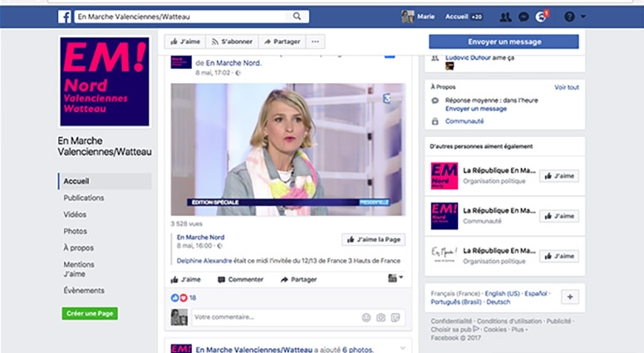Select Mentions J'aime in the left menu
The width and height of the screenshot is (644, 353).
pyautogui.click(x=79, y=269)
